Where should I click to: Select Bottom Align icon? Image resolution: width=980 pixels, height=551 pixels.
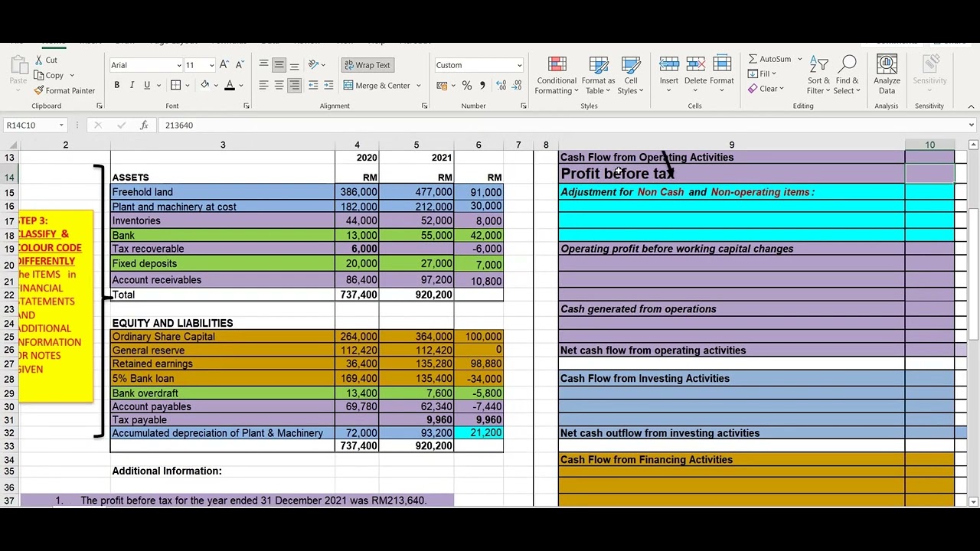294,65
